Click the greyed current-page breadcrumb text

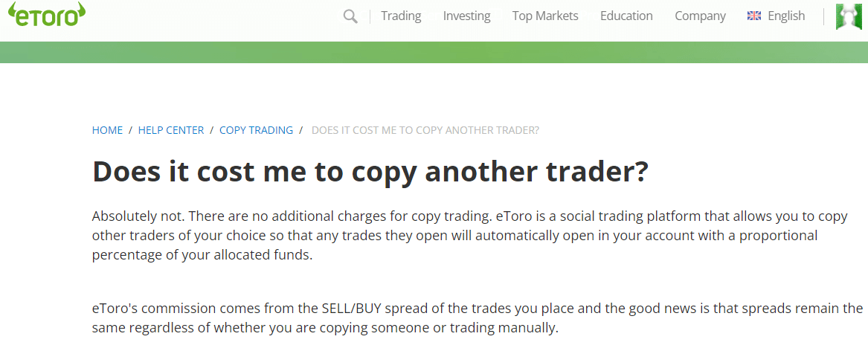pos(425,131)
